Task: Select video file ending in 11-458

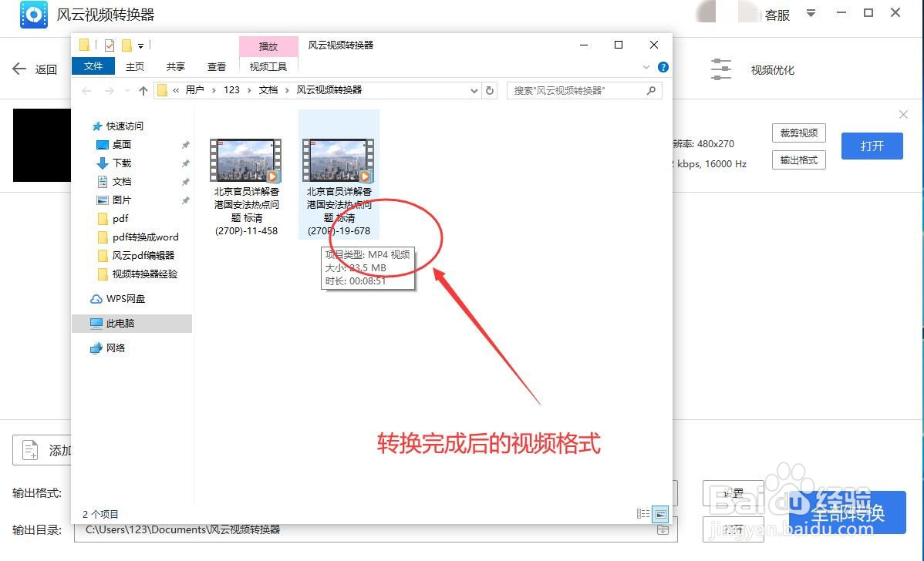Action: (x=246, y=187)
